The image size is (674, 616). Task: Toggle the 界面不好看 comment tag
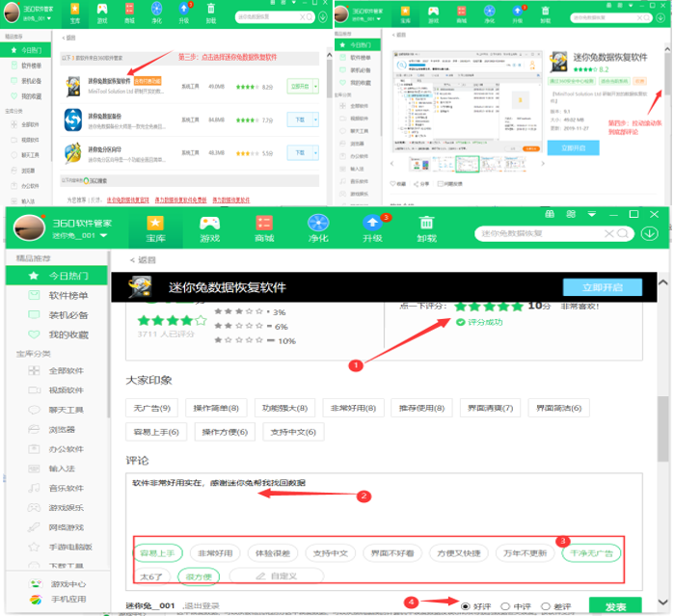pos(392,553)
